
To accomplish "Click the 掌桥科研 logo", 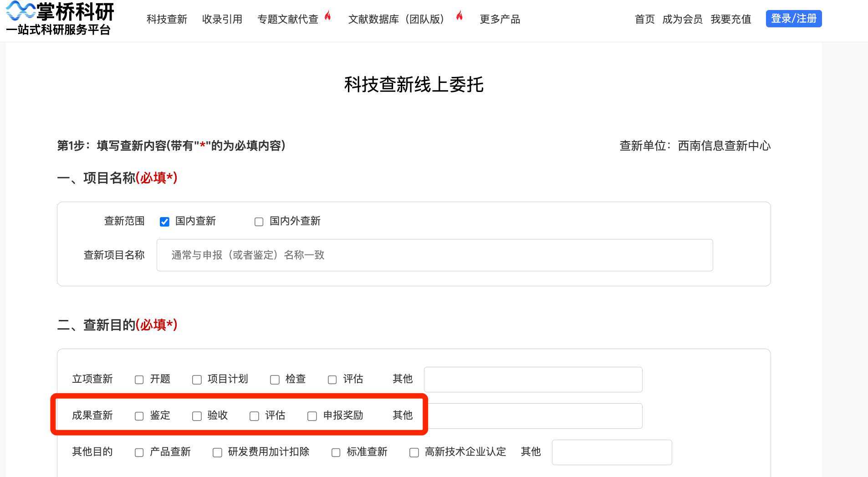I will tap(60, 18).
